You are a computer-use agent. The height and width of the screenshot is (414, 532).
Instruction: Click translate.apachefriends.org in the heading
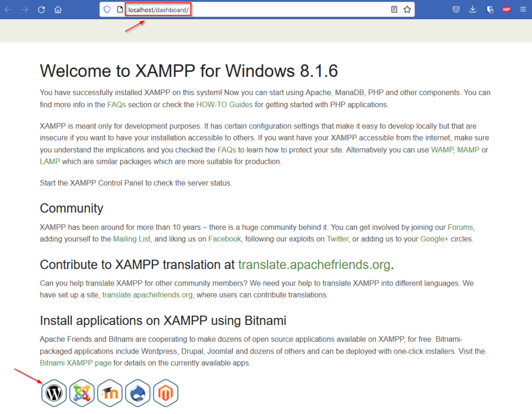coord(314,265)
